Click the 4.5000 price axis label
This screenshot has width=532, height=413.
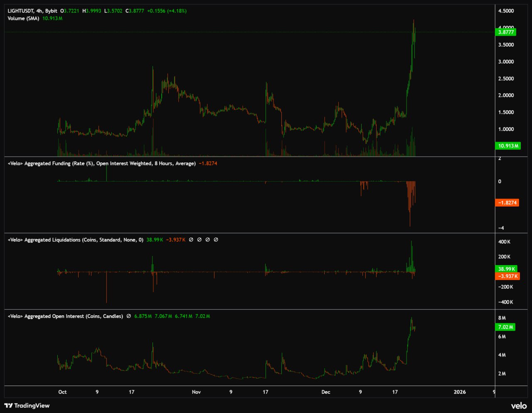tap(506, 11)
